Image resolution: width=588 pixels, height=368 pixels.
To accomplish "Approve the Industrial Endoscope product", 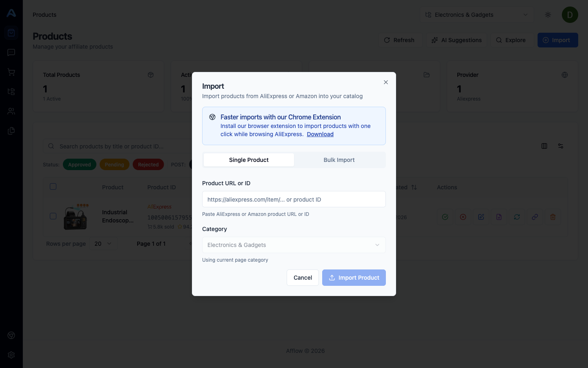I will click(445, 217).
